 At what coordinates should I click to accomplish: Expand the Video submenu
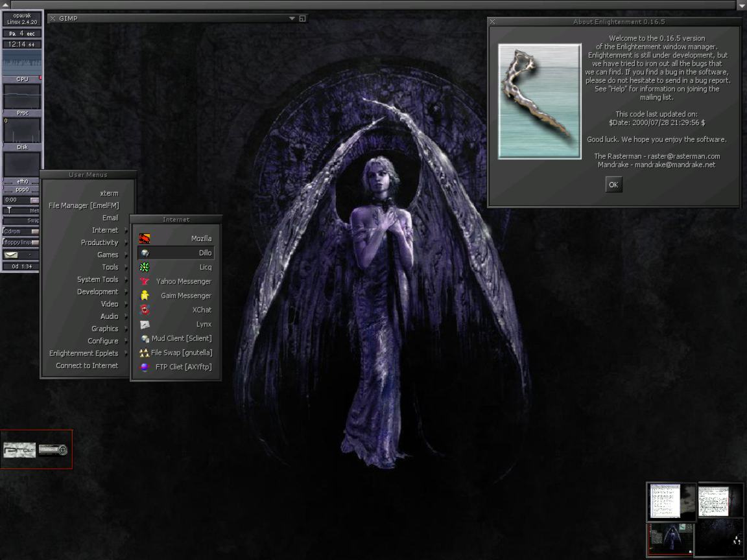[126, 304]
